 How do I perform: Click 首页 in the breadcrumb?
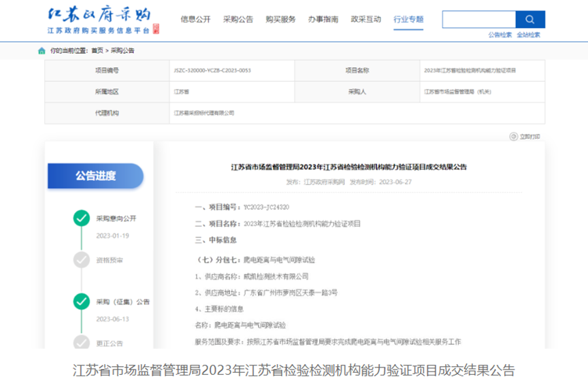[97, 50]
